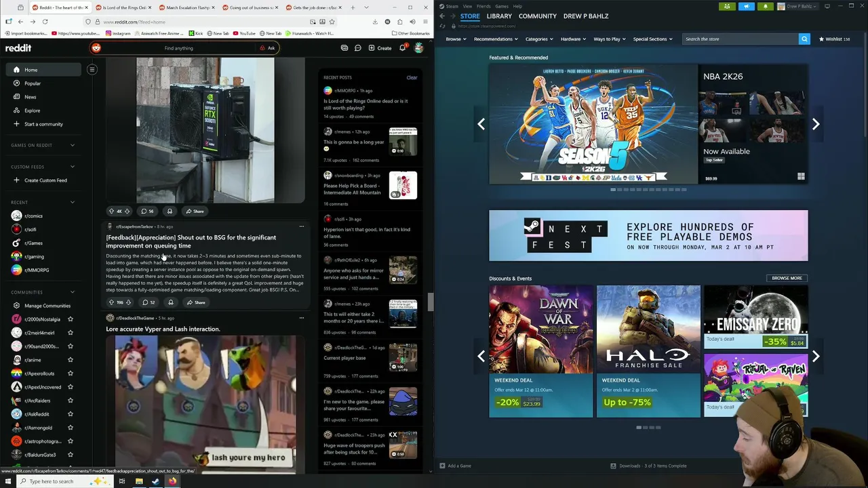Click Steam search magnifier button

tap(804, 39)
